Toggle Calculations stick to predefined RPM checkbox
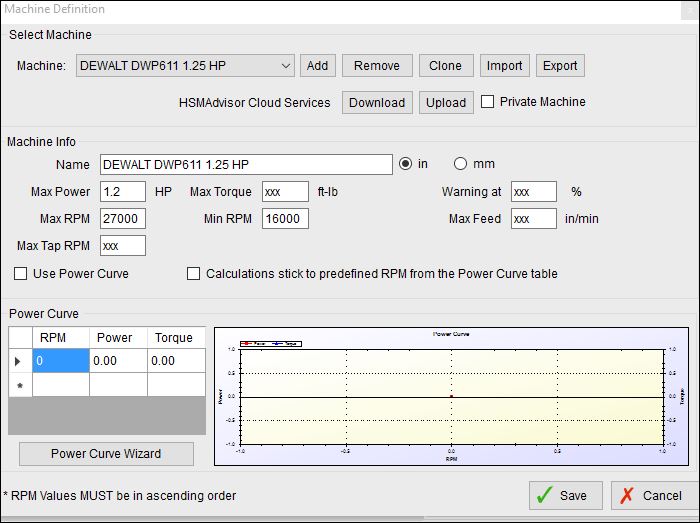700x523 pixels. (x=193, y=274)
